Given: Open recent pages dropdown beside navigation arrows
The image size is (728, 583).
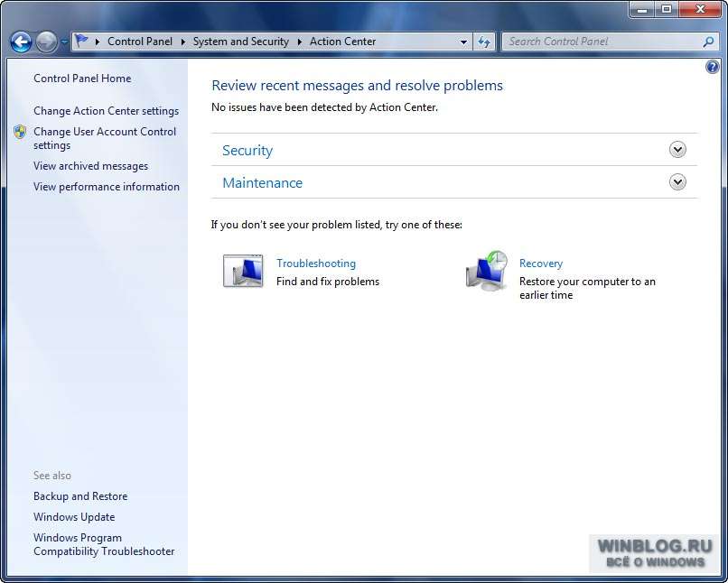Looking at the screenshot, I should coord(64,42).
